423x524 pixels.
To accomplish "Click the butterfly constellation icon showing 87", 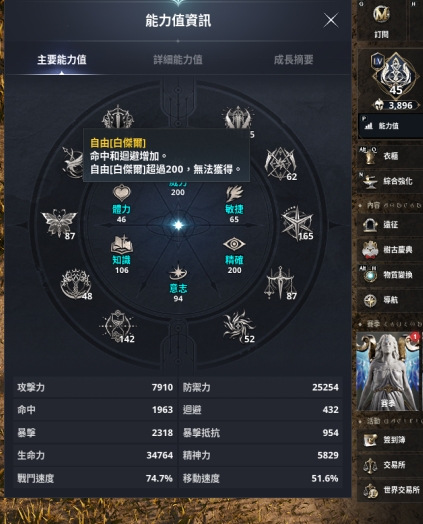I will tap(59, 223).
